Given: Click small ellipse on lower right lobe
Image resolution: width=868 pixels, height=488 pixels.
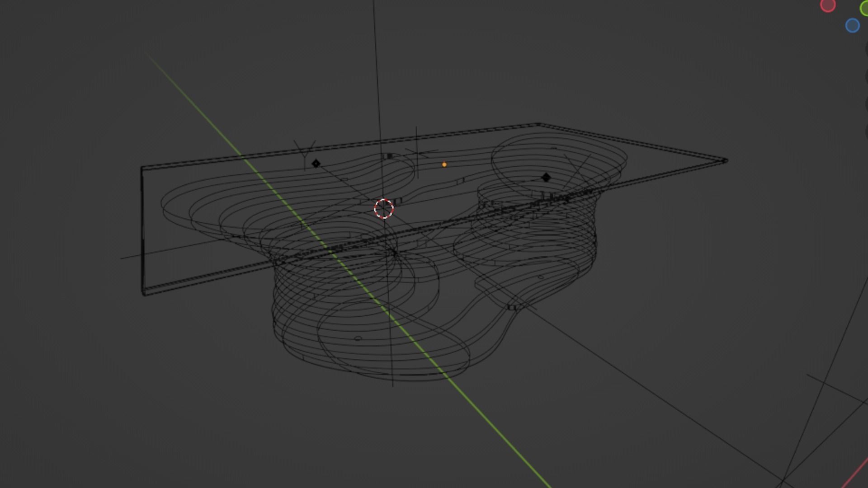Looking at the screenshot, I should coord(541,277).
